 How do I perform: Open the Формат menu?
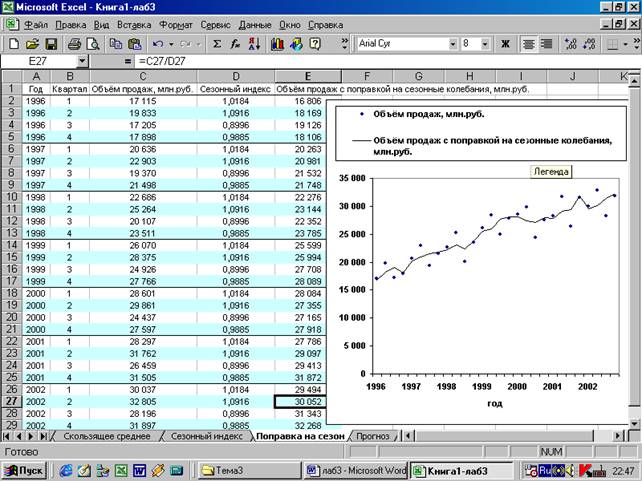click(176, 25)
